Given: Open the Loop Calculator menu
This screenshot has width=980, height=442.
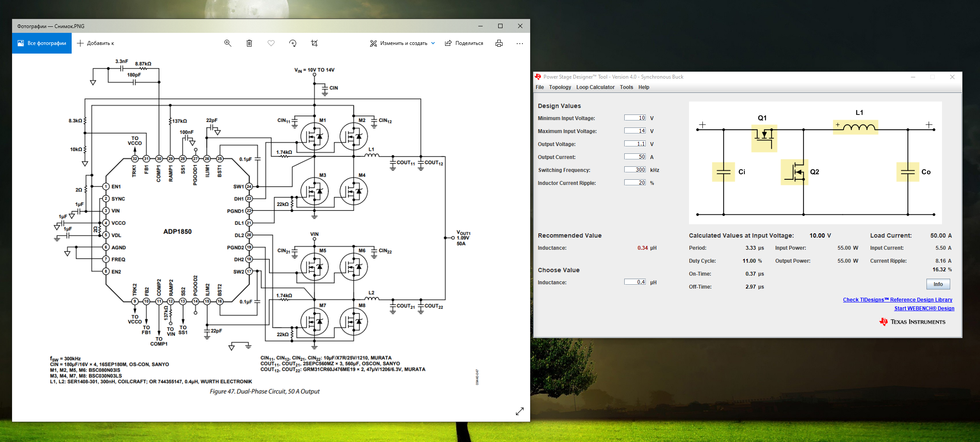Looking at the screenshot, I should click(595, 87).
